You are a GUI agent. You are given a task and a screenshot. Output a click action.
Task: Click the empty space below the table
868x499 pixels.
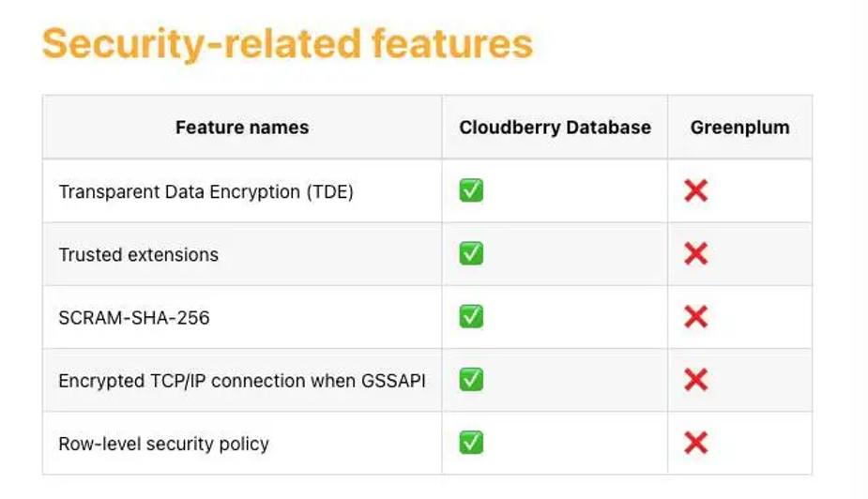427,487
